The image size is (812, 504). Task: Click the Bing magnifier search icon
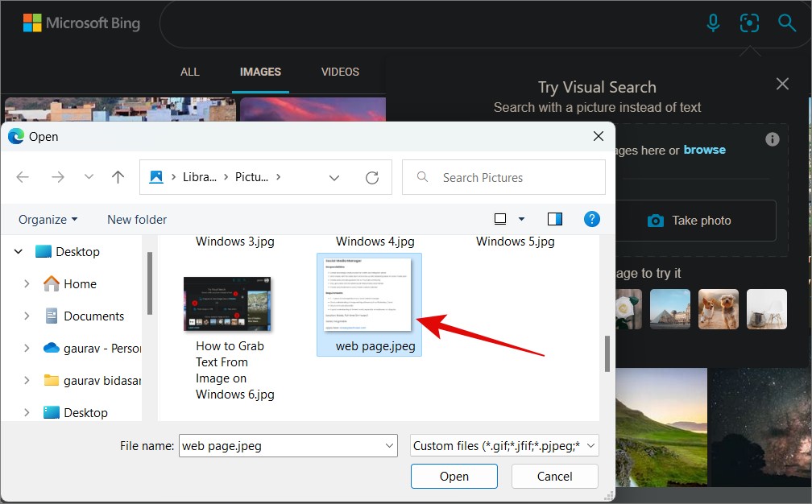[786, 23]
